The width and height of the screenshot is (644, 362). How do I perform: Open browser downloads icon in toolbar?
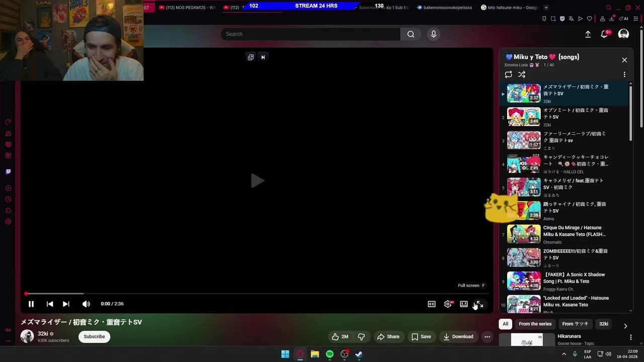pyautogui.click(x=612, y=19)
